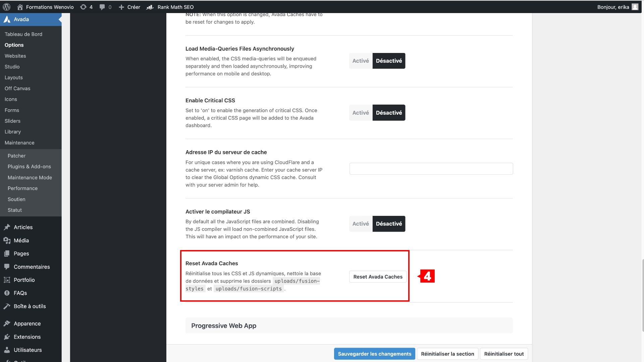Open Avada Sliders page
The image size is (644, 362).
(x=12, y=121)
